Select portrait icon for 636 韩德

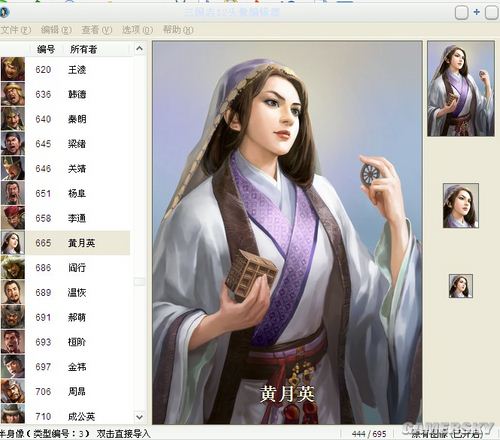pyautogui.click(x=13, y=94)
